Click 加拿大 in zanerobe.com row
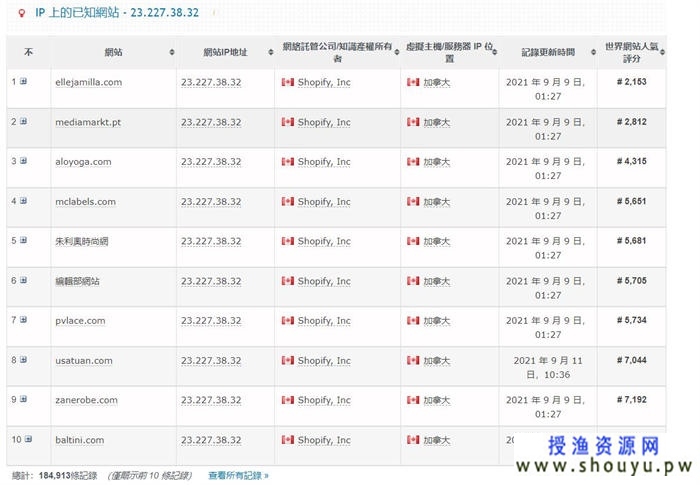This screenshot has height=485, width=700. pyautogui.click(x=437, y=401)
